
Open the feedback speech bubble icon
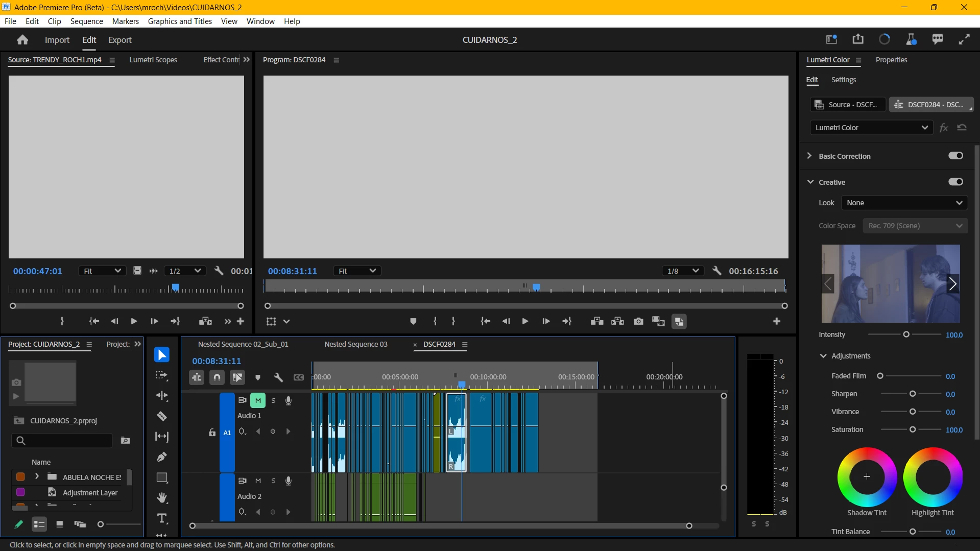[x=938, y=39]
